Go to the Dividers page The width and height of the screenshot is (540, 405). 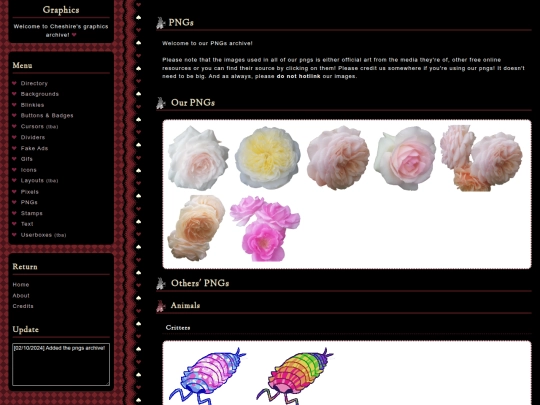pyautogui.click(x=33, y=137)
